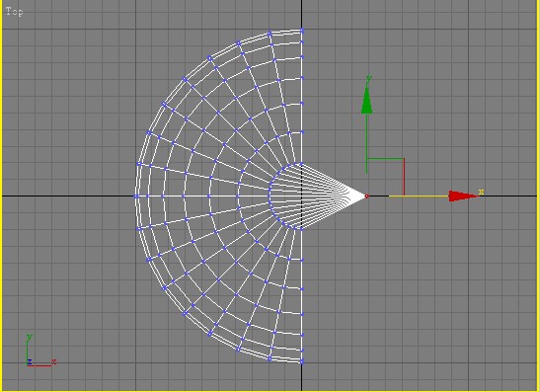The width and height of the screenshot is (540, 392).
Task: Select the topmost vertex on the vertical edge
Action: 302,31
